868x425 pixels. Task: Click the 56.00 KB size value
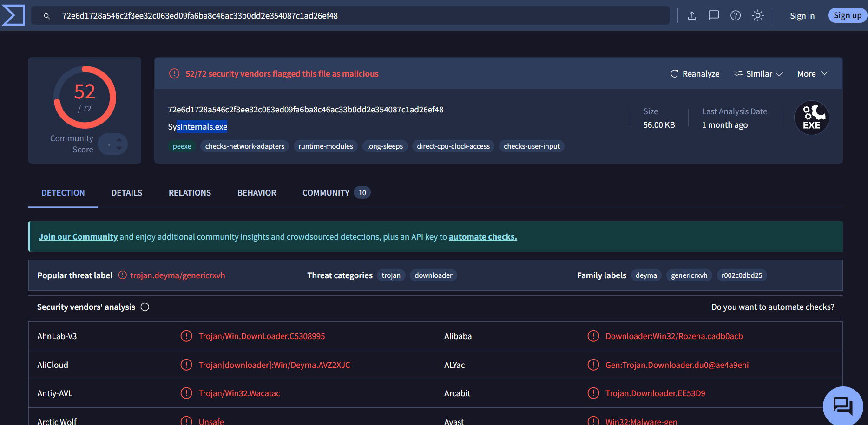coord(659,125)
